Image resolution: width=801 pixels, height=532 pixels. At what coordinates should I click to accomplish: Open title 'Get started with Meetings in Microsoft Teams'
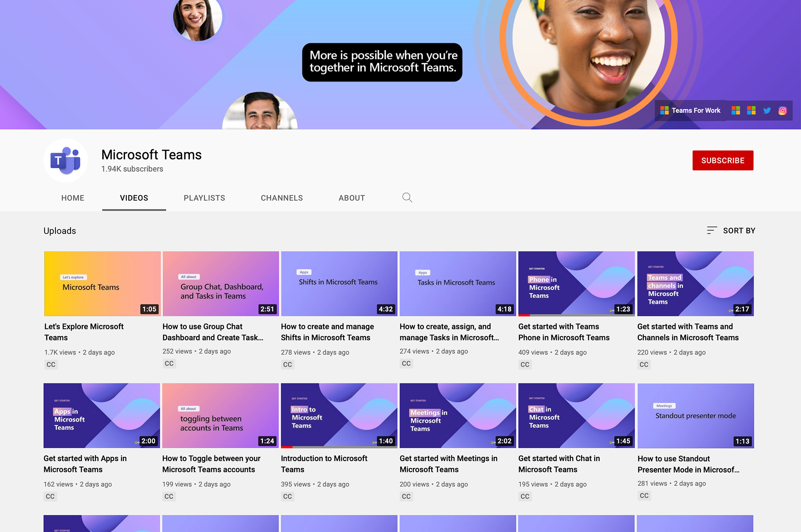coord(448,464)
